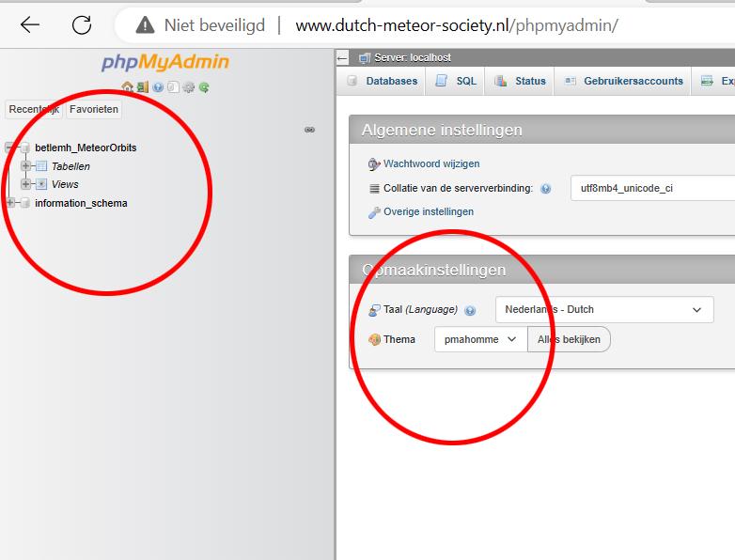Reload the navigation panel green icon
This screenshot has height=560, width=735.
(204, 86)
